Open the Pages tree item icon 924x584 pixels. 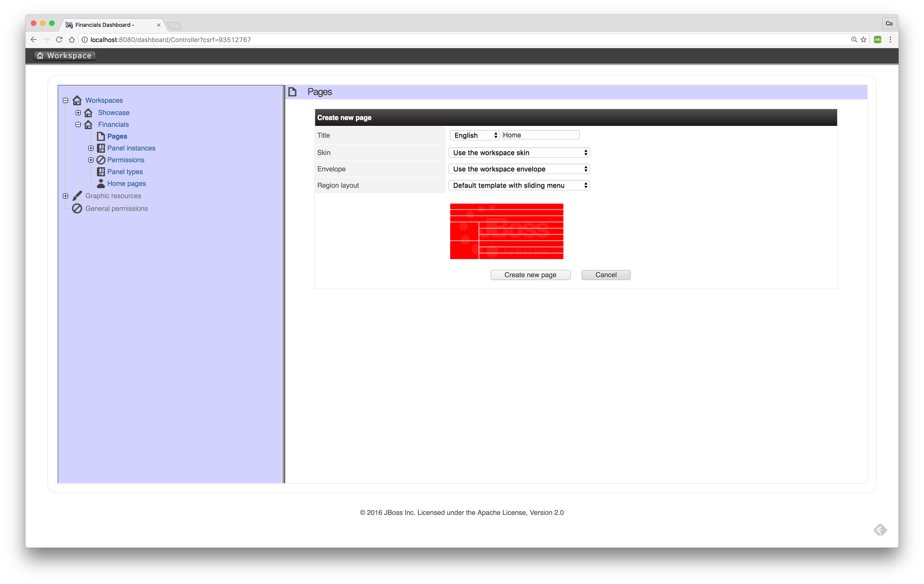coord(101,136)
